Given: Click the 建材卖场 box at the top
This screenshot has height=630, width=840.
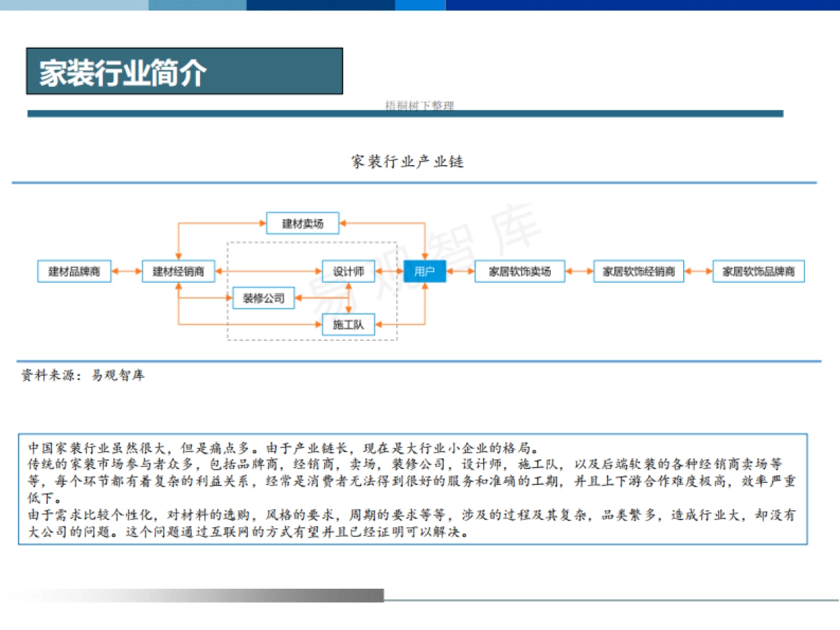Looking at the screenshot, I should pyautogui.click(x=302, y=222).
